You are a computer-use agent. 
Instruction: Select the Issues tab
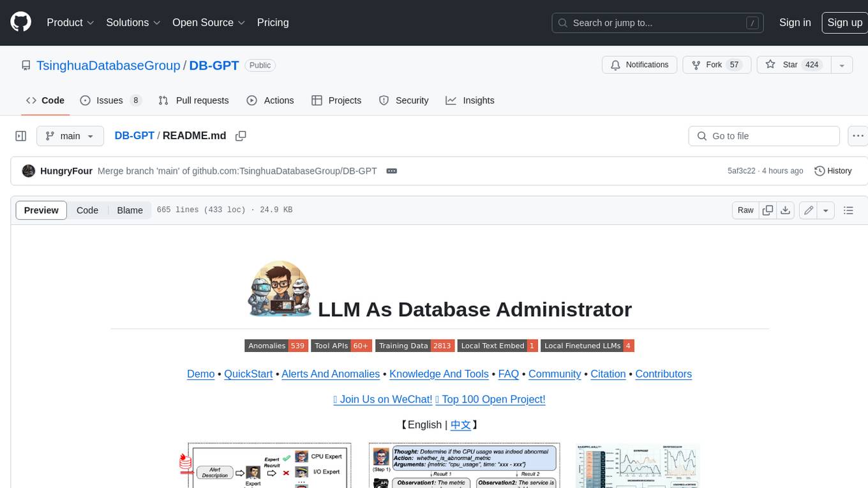click(110, 100)
